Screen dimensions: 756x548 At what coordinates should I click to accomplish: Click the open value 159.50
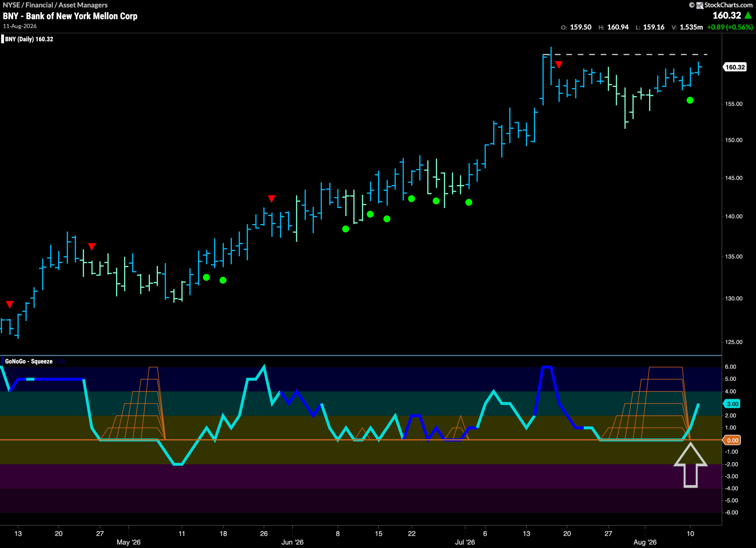click(x=581, y=27)
